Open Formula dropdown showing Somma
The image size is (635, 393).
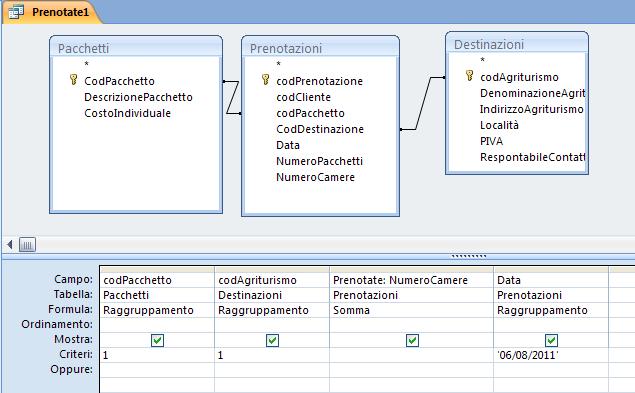(x=411, y=310)
